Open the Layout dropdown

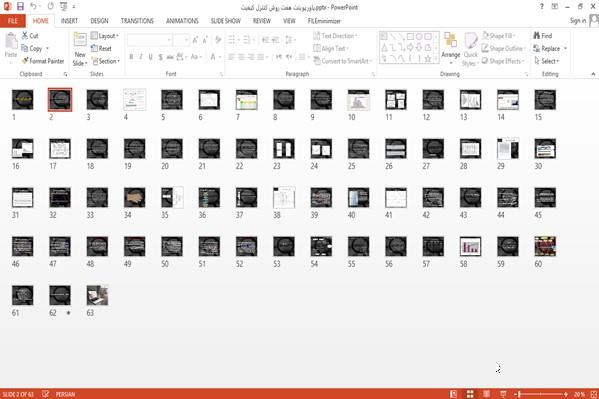pos(105,36)
